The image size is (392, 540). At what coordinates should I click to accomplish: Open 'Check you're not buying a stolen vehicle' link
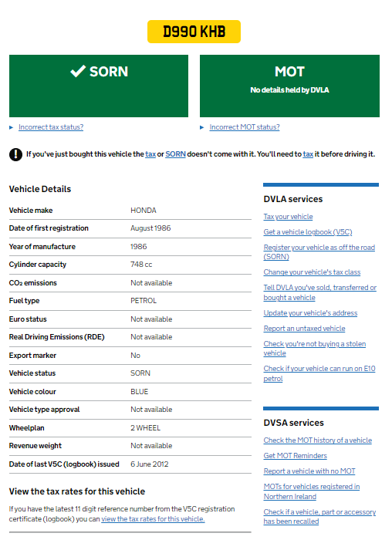click(315, 349)
